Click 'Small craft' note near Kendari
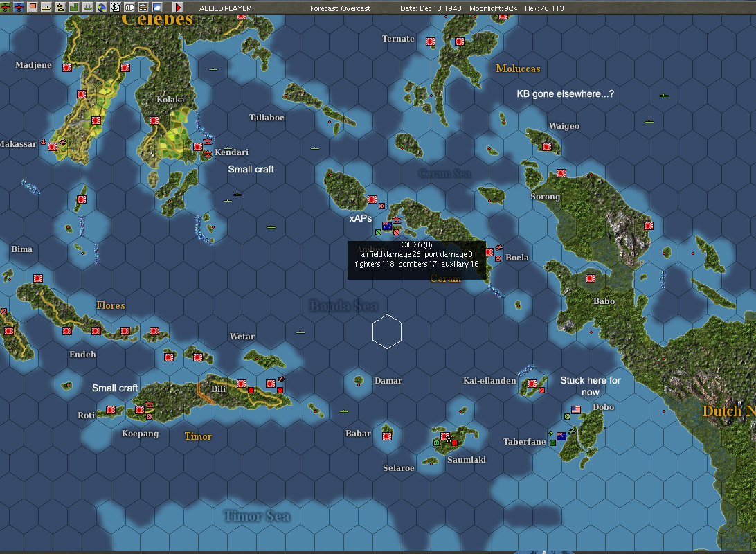The height and width of the screenshot is (554, 756). [251, 169]
